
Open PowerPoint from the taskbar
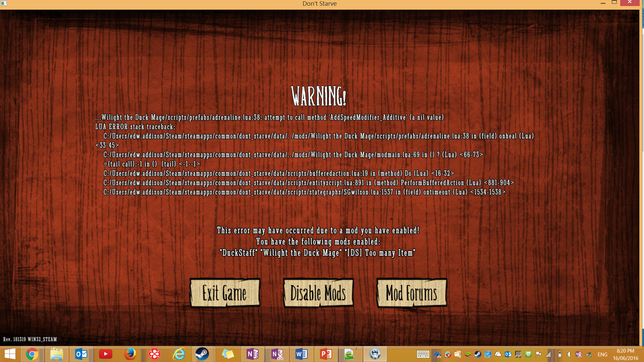tap(326, 354)
